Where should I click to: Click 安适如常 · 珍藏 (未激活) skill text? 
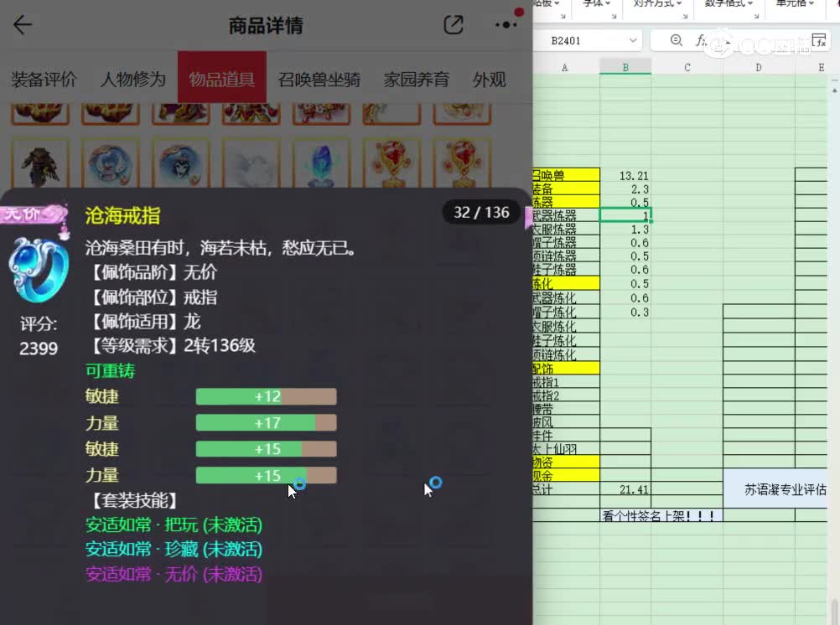174,550
